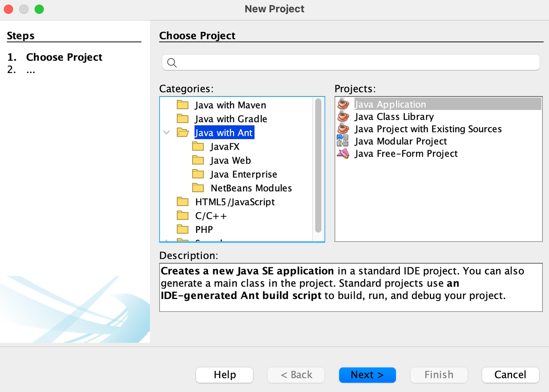Focus the project search input field
This screenshot has height=392, width=549.
click(x=351, y=62)
